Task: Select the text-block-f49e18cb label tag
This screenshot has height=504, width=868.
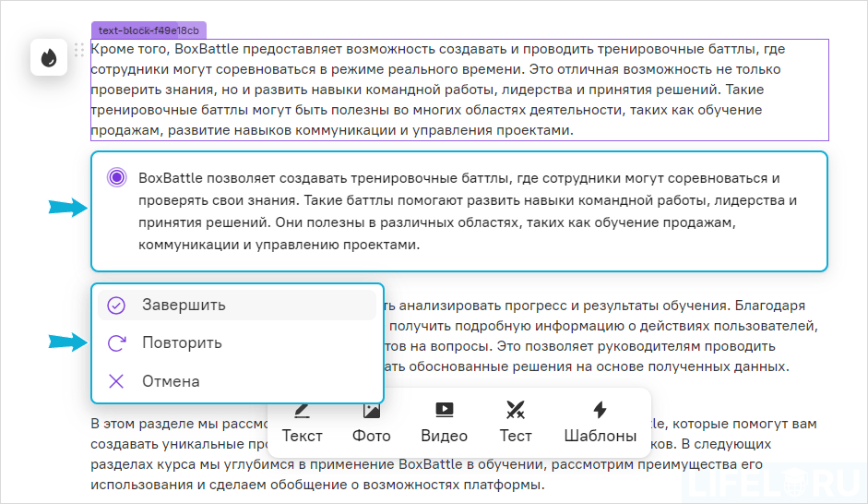Action: [x=149, y=30]
